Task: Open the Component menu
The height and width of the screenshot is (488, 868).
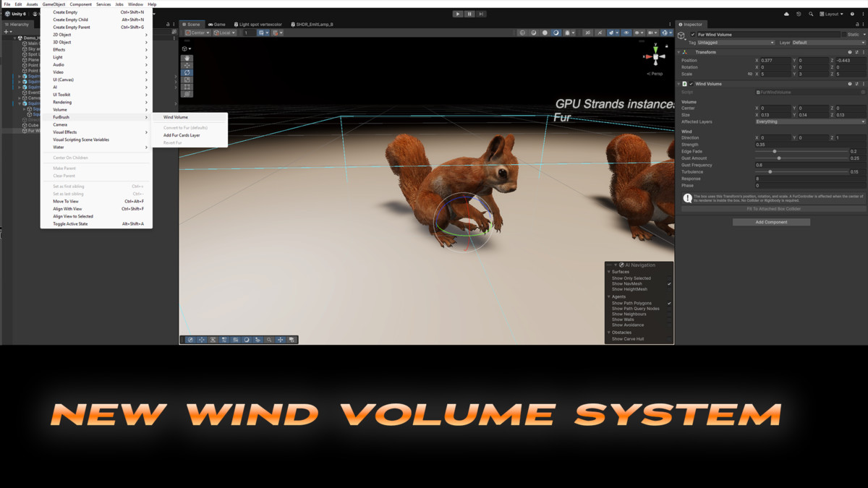Action: tap(80, 4)
